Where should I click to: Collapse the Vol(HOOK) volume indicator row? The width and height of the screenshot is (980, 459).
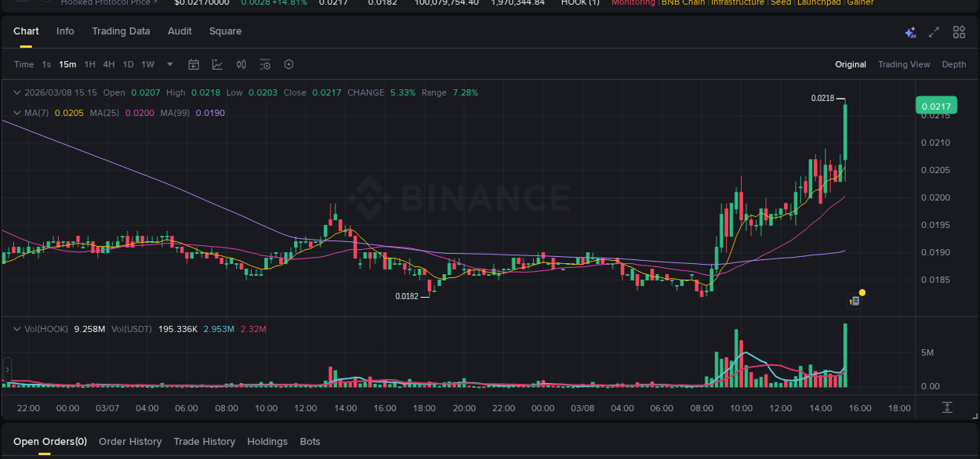click(x=17, y=329)
